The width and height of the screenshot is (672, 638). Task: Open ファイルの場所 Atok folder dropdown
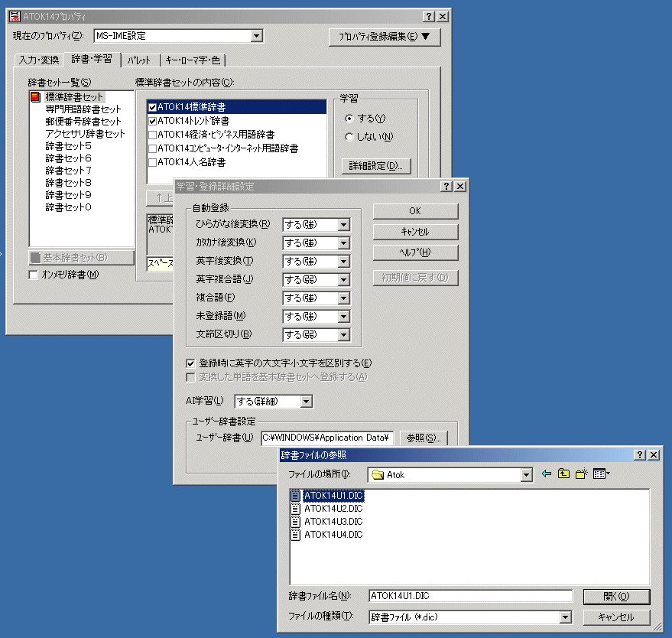click(527, 474)
